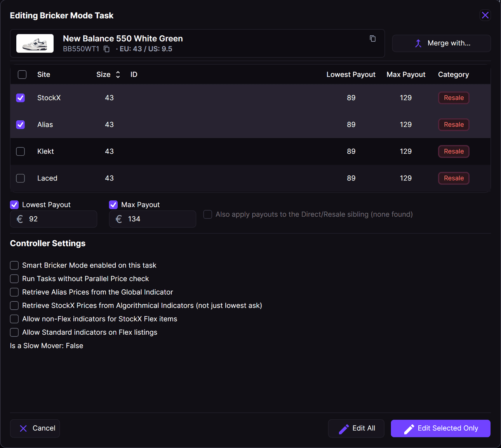The image size is (501, 448).
Task: Copy the product name using the copy icon
Action: pos(372,38)
